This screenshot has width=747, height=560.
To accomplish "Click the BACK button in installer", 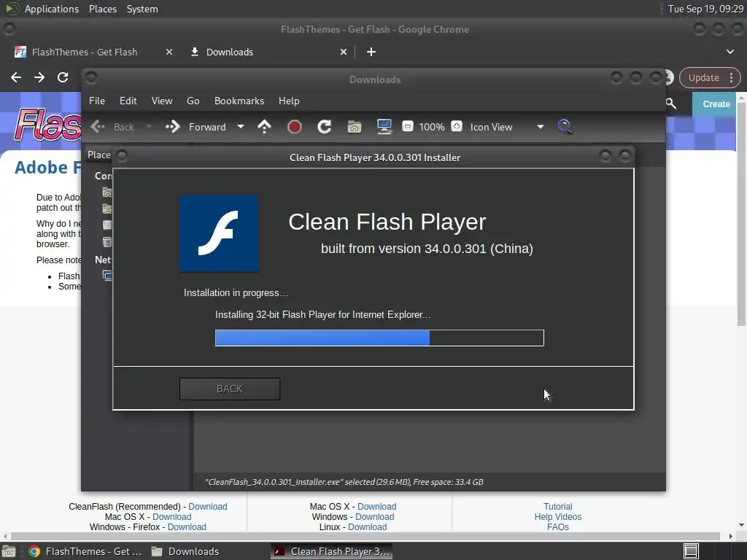I will pyautogui.click(x=230, y=389).
